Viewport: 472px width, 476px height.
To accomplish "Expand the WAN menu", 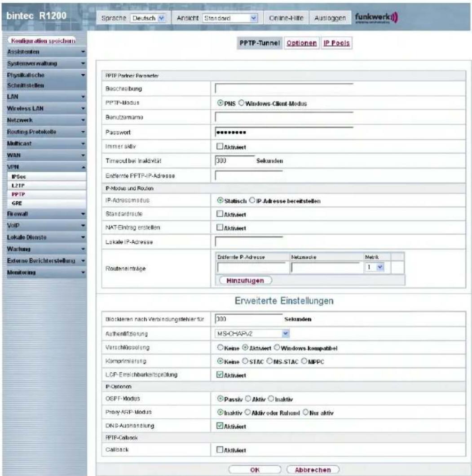I will [x=45, y=155].
